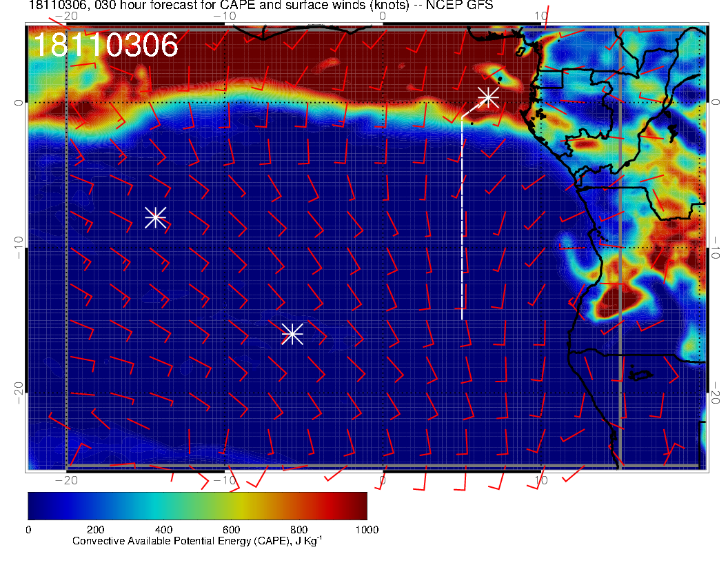Click the large white timestamp 18110306
Screen dimensions: 728x563
105,46
